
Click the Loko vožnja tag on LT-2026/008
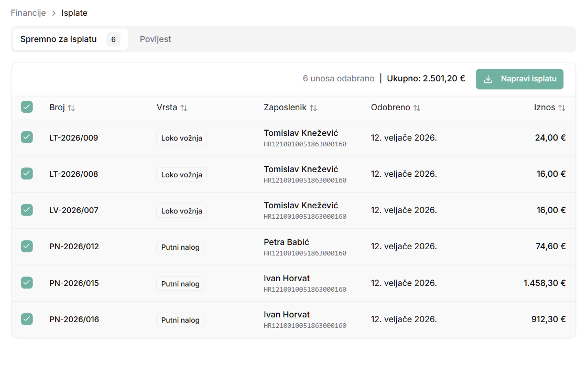point(181,175)
